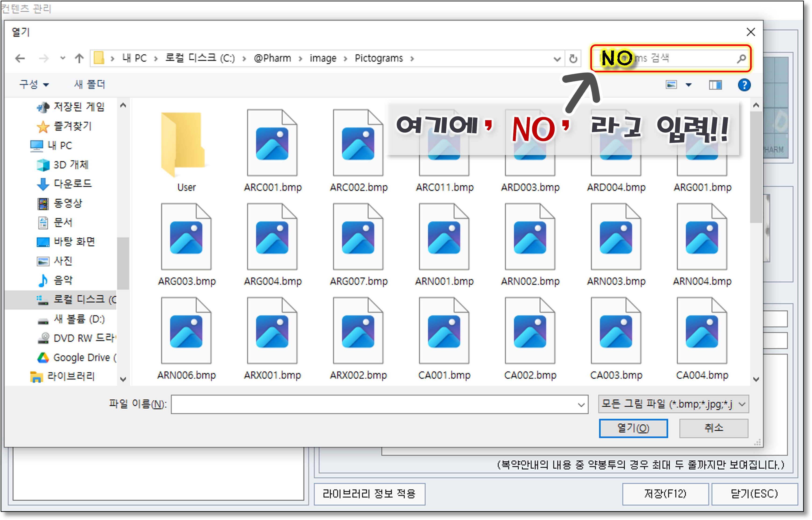Screen dimensions: 812x520
Task: Expand the view options dropdown arrow
Action: [688, 85]
